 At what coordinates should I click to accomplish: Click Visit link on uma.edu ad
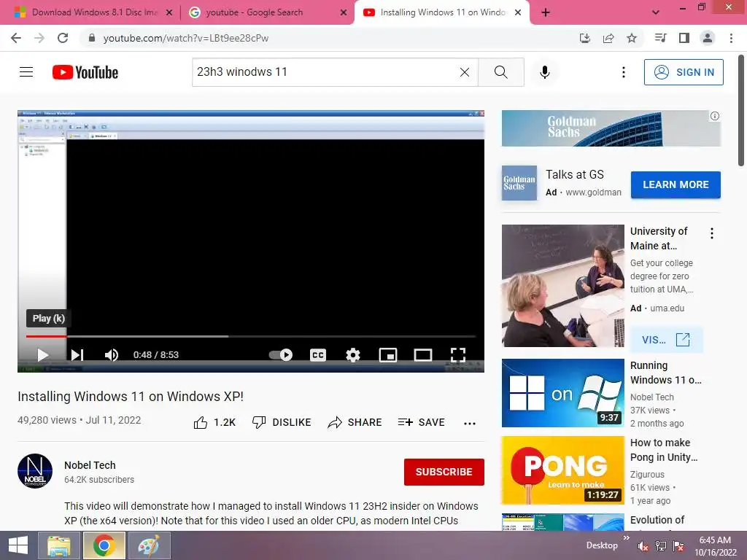666,340
